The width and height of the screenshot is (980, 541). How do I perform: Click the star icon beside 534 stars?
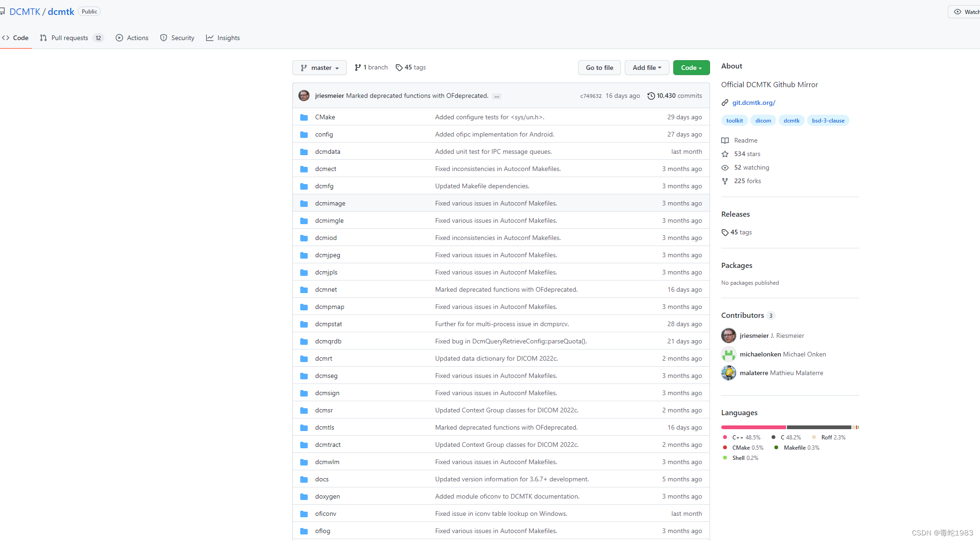click(x=725, y=154)
